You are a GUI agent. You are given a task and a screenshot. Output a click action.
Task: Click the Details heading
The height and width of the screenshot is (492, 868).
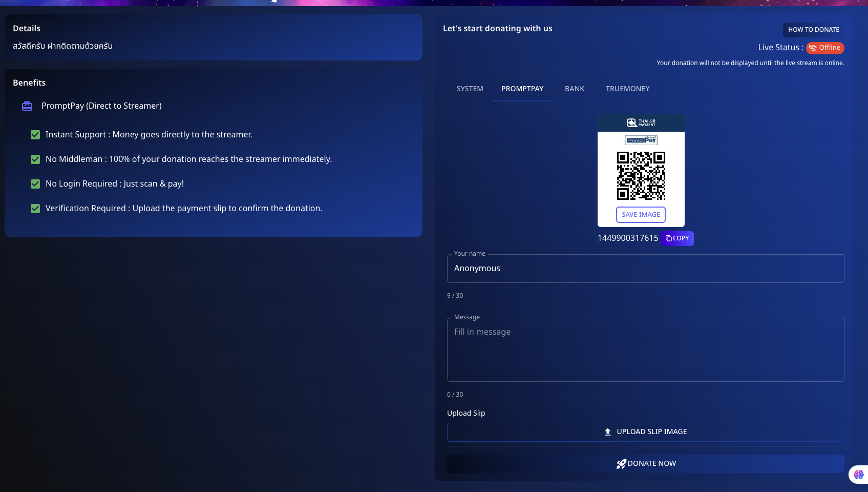(x=27, y=28)
